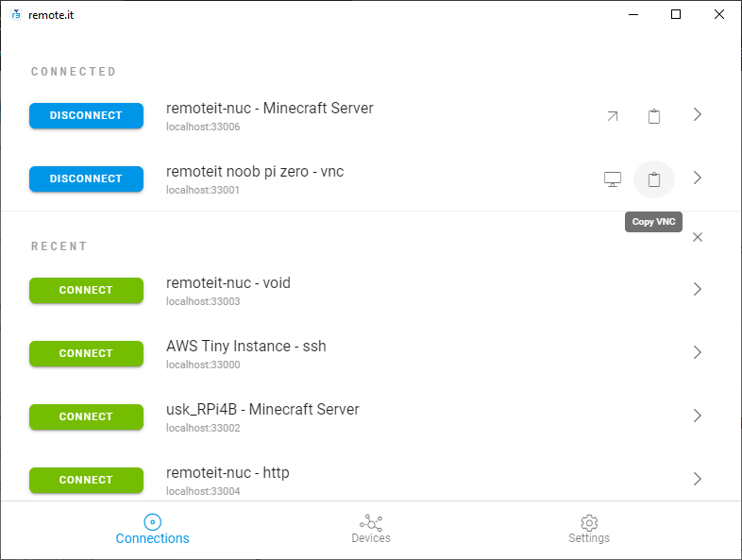Connect to usk_RPi4B Minecraft Server
742x560 pixels.
tap(86, 416)
